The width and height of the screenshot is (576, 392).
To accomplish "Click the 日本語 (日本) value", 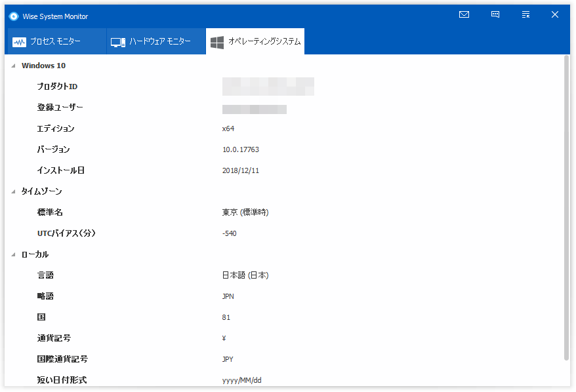I will coord(245,275).
